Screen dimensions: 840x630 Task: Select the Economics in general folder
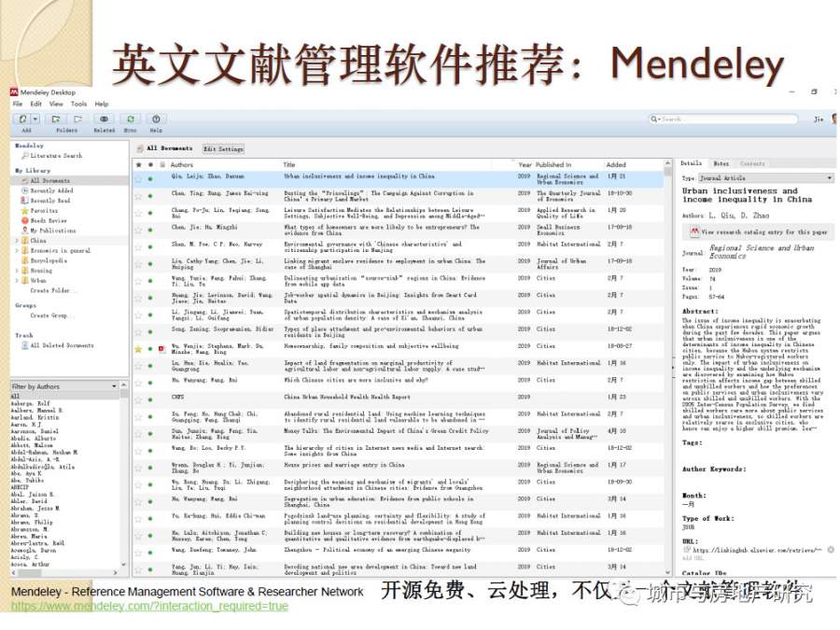[x=56, y=251]
